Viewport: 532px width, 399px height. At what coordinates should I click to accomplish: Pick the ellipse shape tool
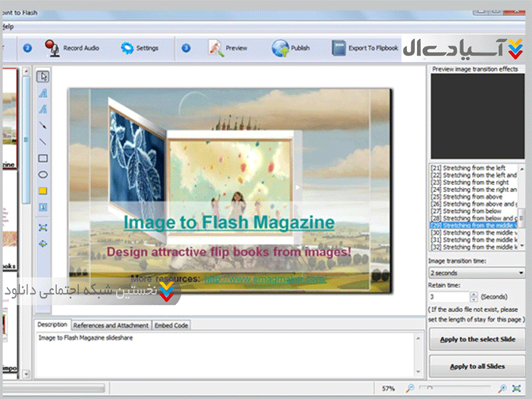(x=43, y=175)
